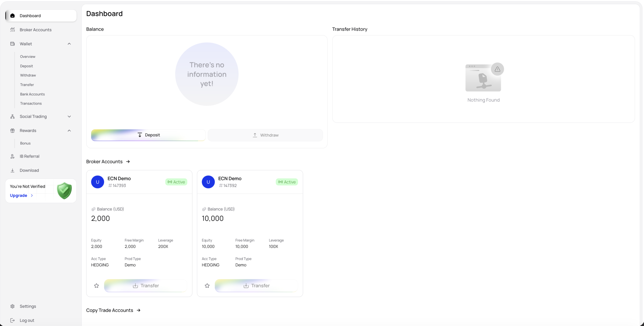The image size is (644, 326).
Task: Click the Download arrow icon in sidebar
Action: (x=13, y=170)
